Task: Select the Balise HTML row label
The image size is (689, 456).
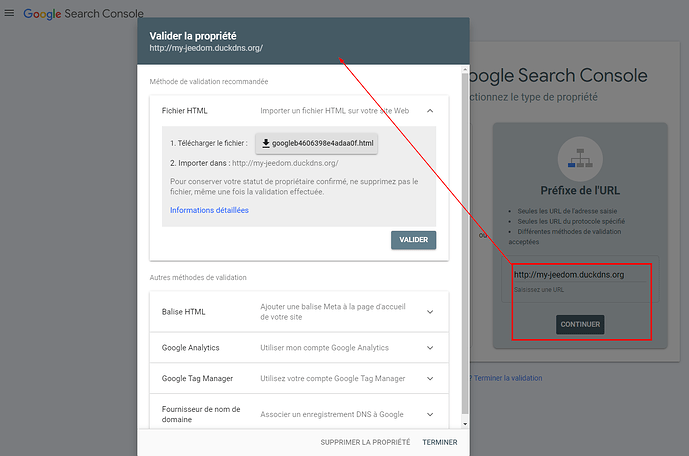Action: [x=184, y=312]
